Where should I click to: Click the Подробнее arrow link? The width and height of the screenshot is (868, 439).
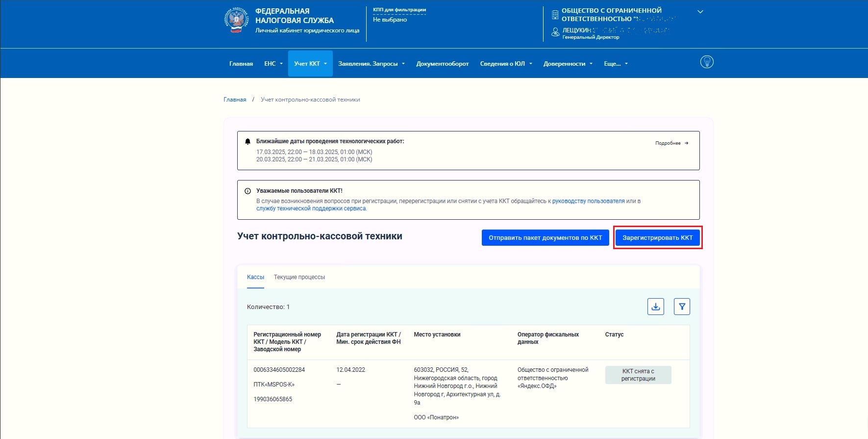coord(671,143)
